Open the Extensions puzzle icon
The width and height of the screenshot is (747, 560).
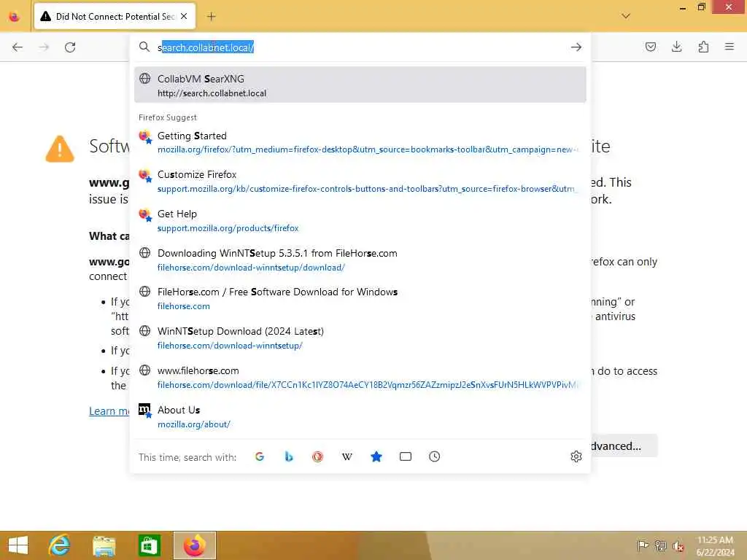[703, 47]
